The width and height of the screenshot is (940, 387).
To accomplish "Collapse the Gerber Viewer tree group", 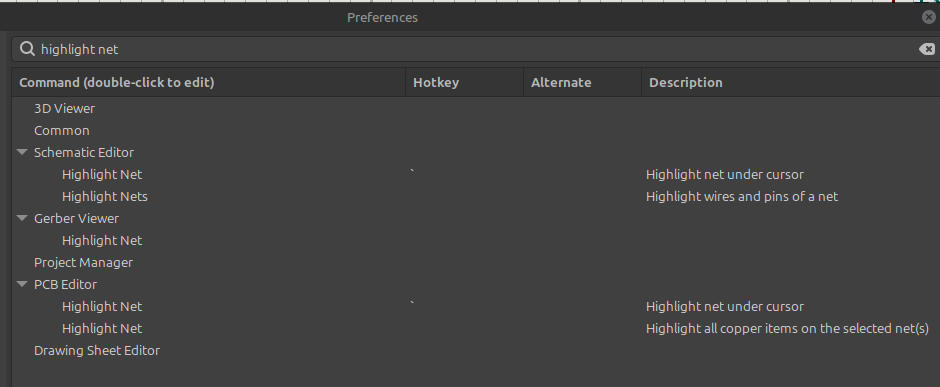I will 22,218.
